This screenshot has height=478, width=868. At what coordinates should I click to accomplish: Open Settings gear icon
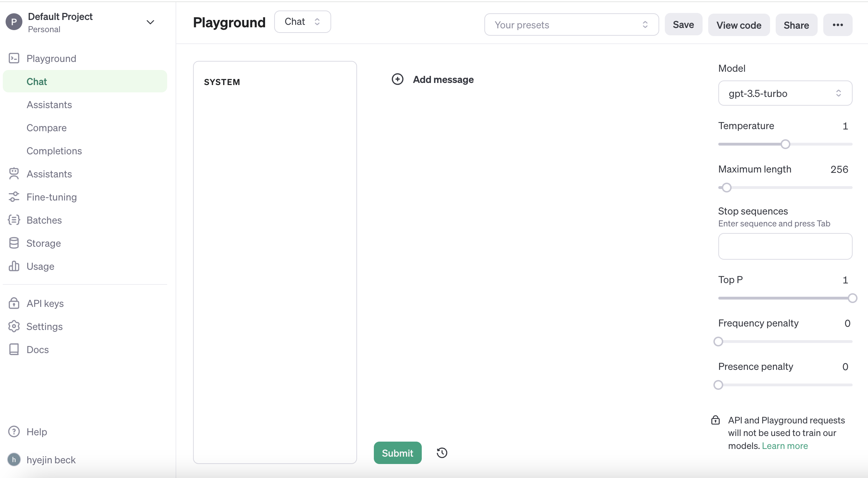14,326
